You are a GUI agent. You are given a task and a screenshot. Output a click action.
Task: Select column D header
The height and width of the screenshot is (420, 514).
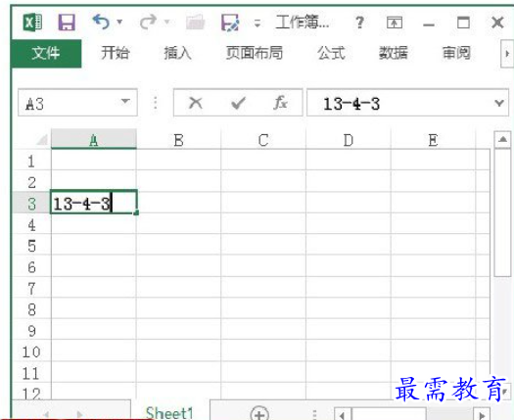349,140
